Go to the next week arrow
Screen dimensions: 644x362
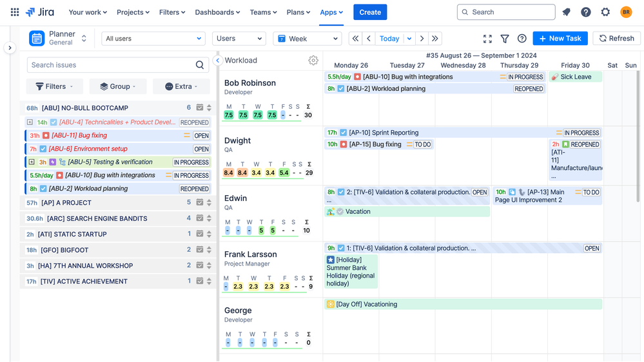tap(422, 38)
